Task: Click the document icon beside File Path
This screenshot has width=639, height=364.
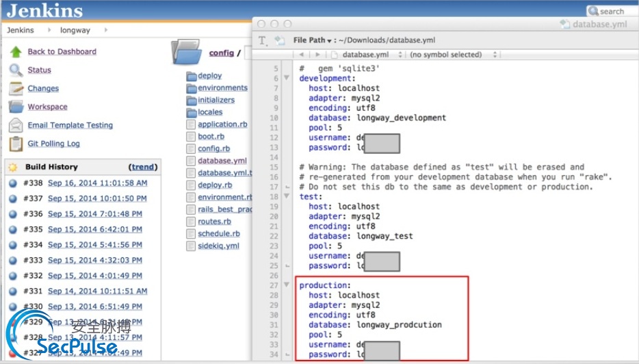Action: tap(280, 40)
